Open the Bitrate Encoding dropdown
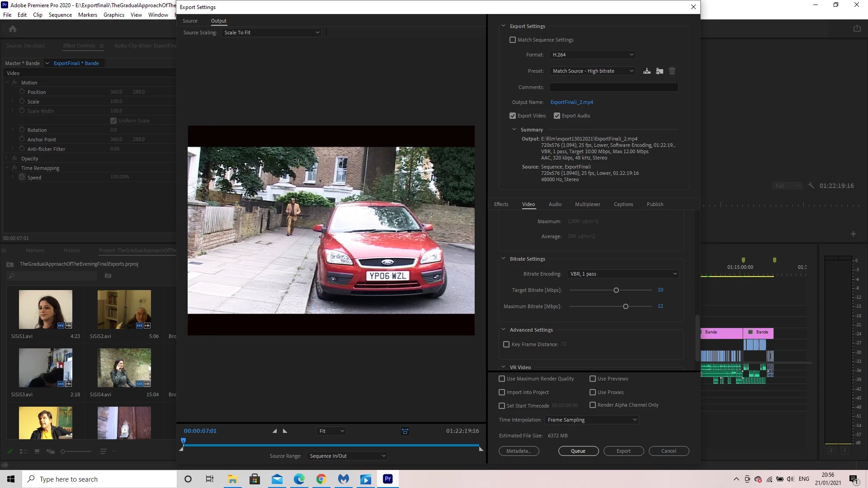Screen dimensions: 868x488 [623, 274]
